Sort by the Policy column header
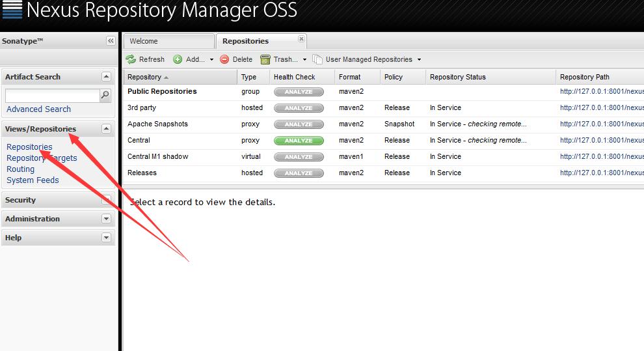Image resolution: width=644 pixels, height=351 pixels. 403,77
